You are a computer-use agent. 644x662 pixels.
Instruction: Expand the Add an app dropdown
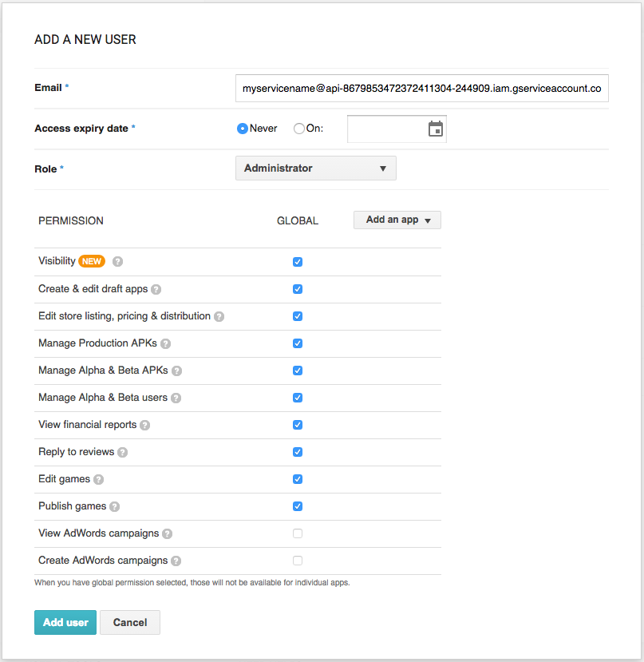click(397, 220)
